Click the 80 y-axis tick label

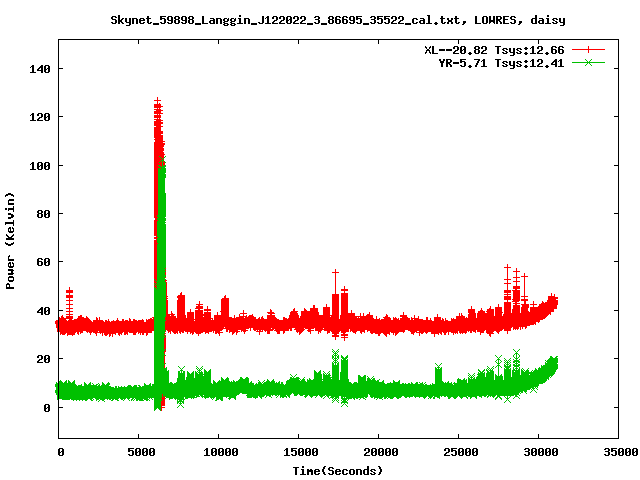click(43, 214)
